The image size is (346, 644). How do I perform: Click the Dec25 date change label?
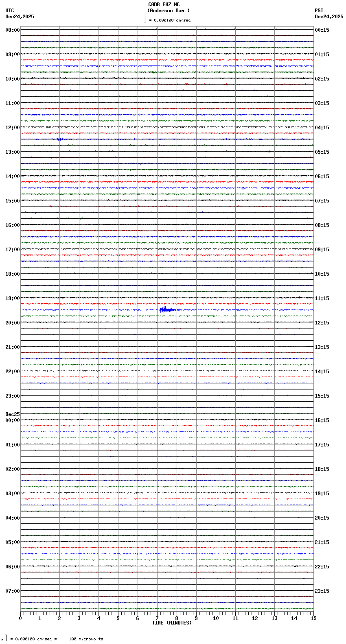click(13, 414)
